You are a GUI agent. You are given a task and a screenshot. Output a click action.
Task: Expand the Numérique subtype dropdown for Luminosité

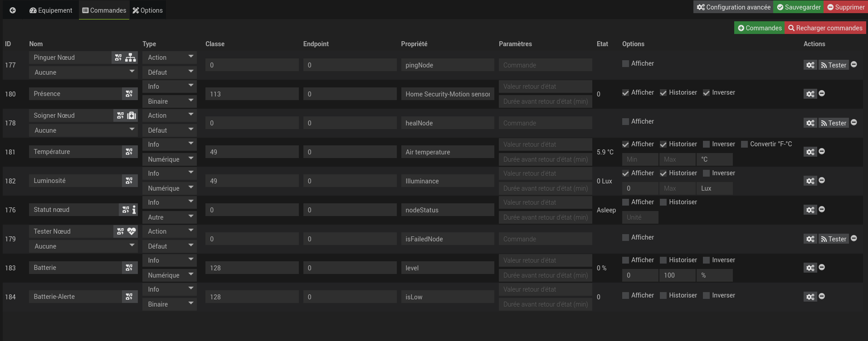pos(169,188)
